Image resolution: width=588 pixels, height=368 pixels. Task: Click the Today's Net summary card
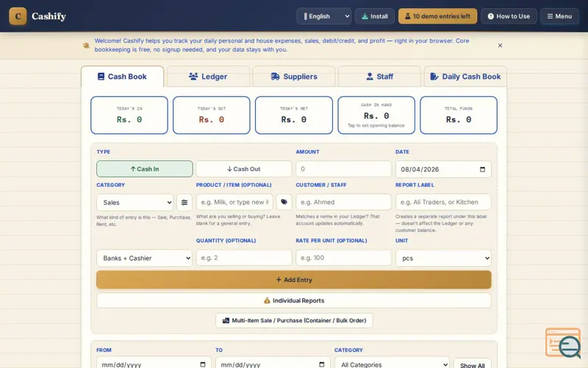(293, 116)
